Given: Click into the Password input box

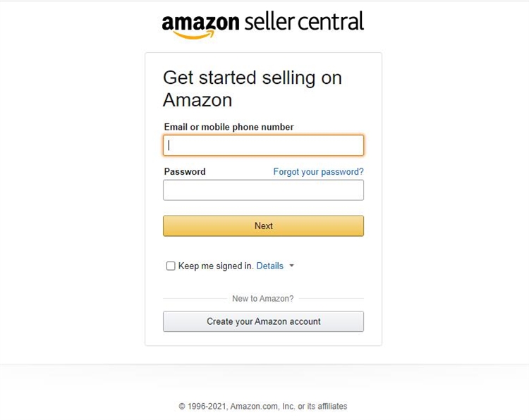Looking at the screenshot, I should [263, 190].
